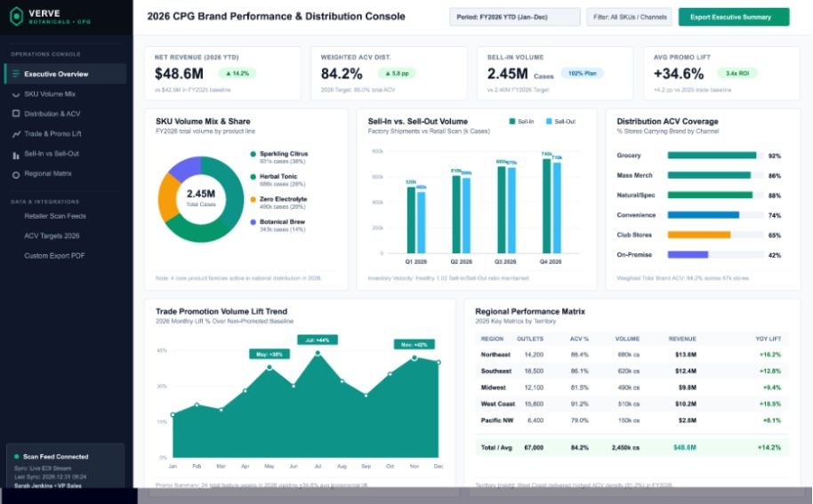Click the Pacific NW region row name
The image size is (813, 504).
[x=496, y=420]
